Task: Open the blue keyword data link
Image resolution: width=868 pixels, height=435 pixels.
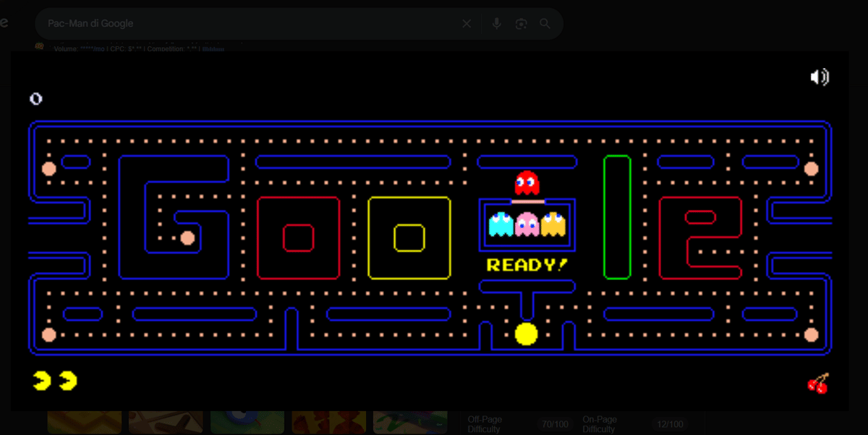Action: [x=213, y=48]
